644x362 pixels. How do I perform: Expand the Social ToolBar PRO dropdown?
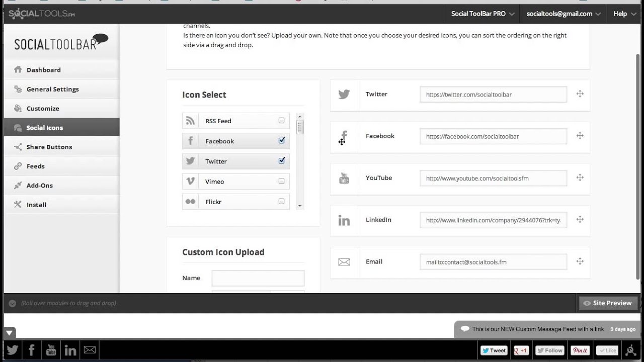pyautogui.click(x=482, y=14)
